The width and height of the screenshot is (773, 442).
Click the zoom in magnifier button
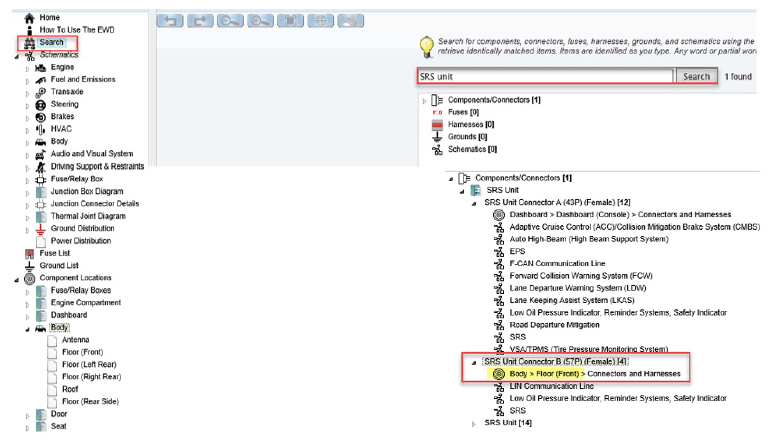pos(260,21)
